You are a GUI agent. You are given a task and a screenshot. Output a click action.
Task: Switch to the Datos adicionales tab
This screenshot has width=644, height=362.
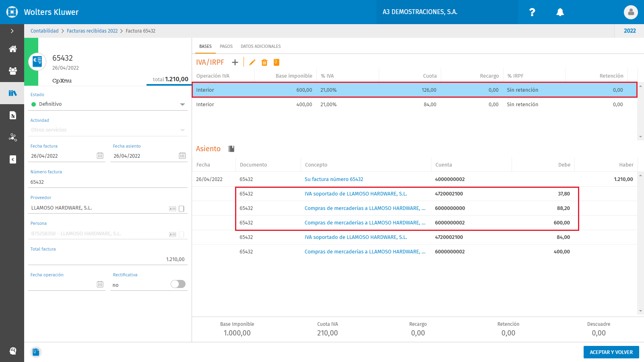coord(261,46)
